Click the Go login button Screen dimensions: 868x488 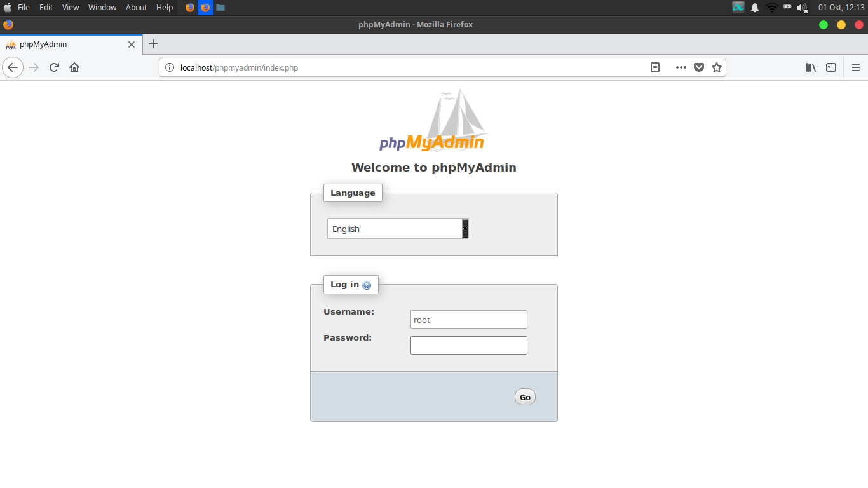pos(525,397)
